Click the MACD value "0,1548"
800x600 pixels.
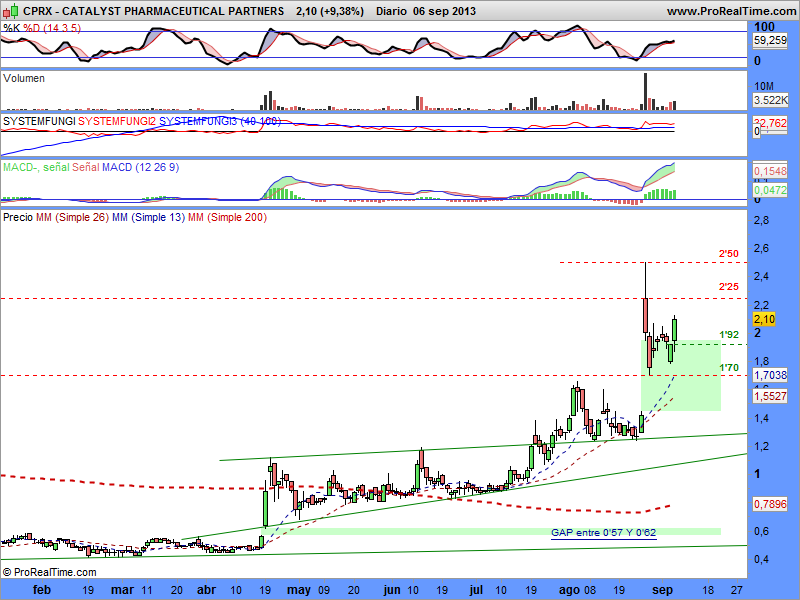770,171
